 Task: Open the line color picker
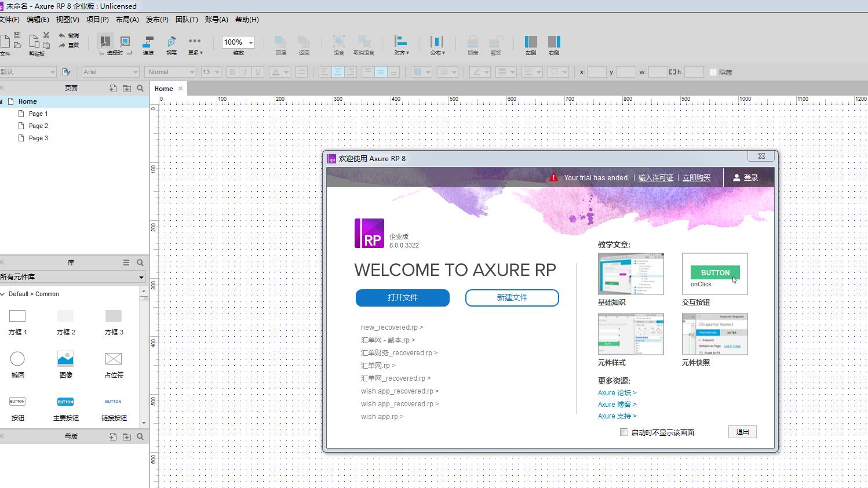pyautogui.click(x=479, y=72)
